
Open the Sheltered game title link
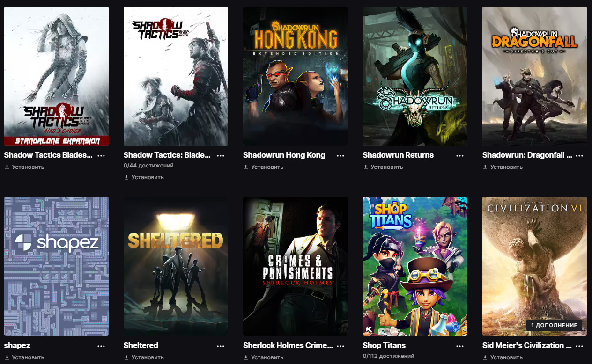[141, 346]
